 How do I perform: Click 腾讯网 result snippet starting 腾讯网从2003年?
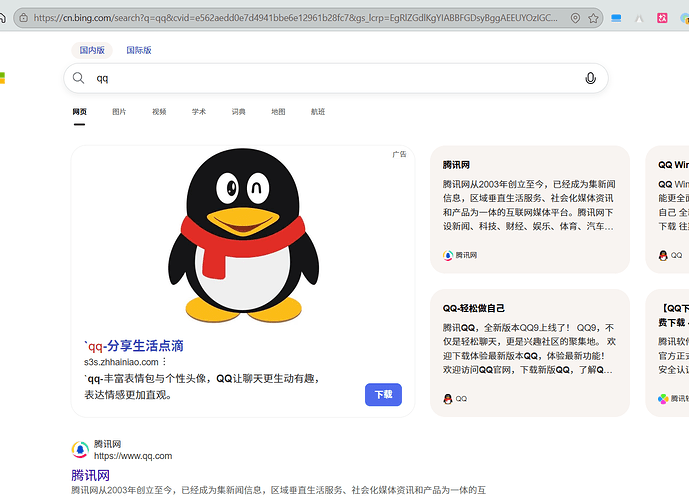278,490
